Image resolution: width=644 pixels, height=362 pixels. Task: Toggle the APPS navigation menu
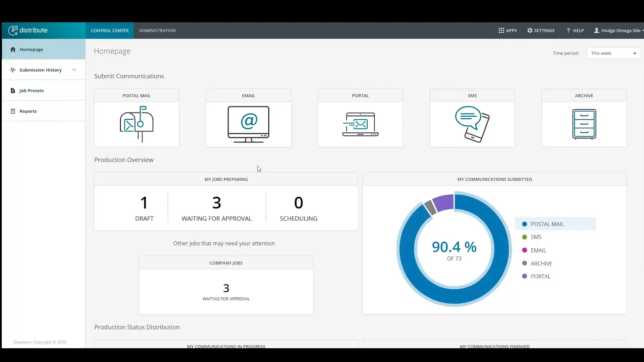(x=507, y=30)
